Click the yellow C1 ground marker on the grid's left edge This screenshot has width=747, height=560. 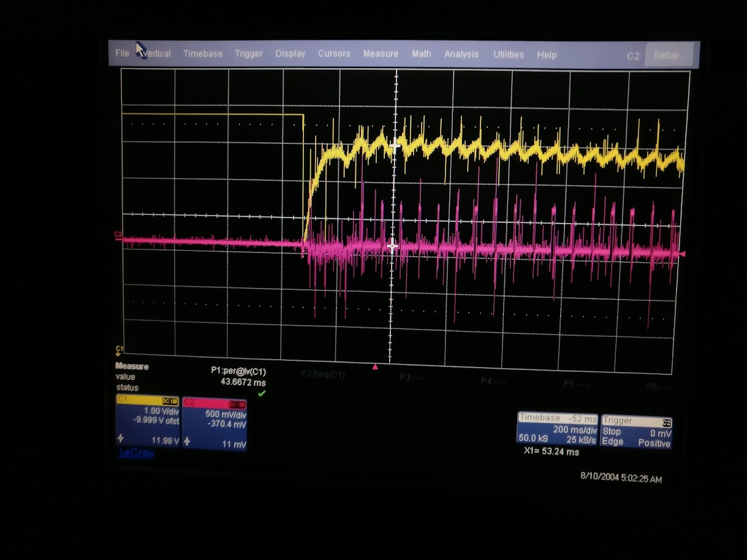tap(119, 350)
